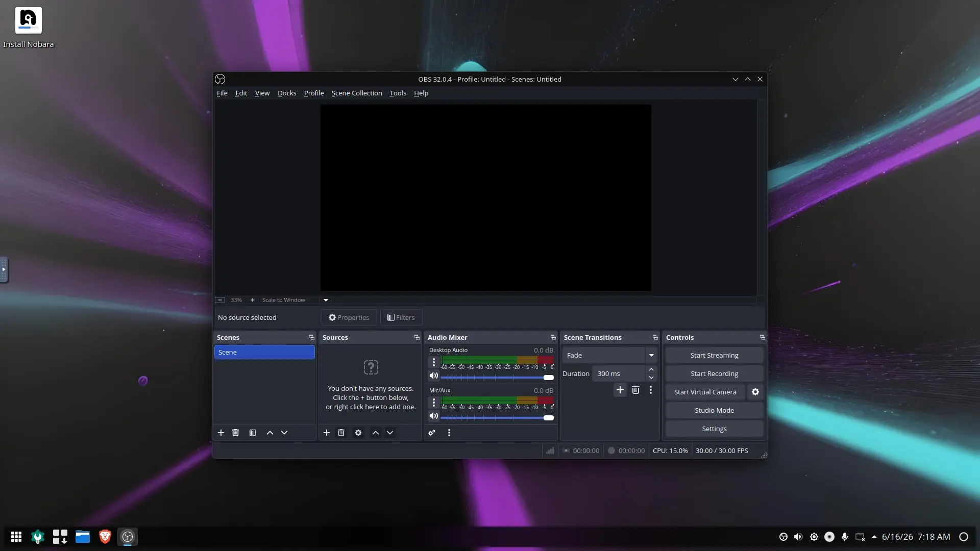Screen dimensions: 980x551
Task: Pop out Controls dock float icon
Action: pyautogui.click(x=763, y=337)
